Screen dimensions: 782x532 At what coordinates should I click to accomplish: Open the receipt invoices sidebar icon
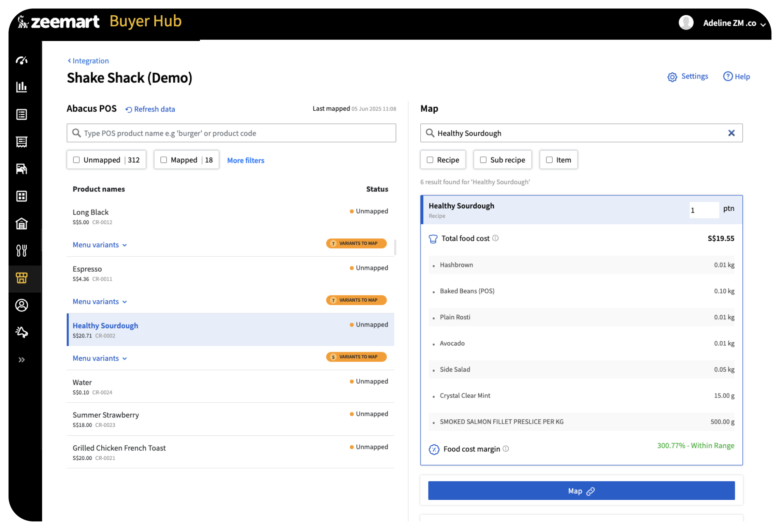click(21, 142)
